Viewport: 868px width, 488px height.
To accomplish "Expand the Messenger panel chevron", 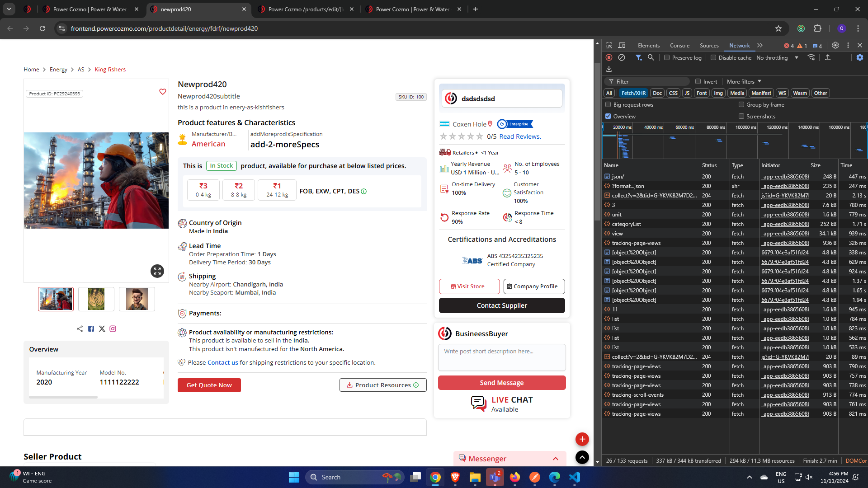I will click(x=556, y=459).
